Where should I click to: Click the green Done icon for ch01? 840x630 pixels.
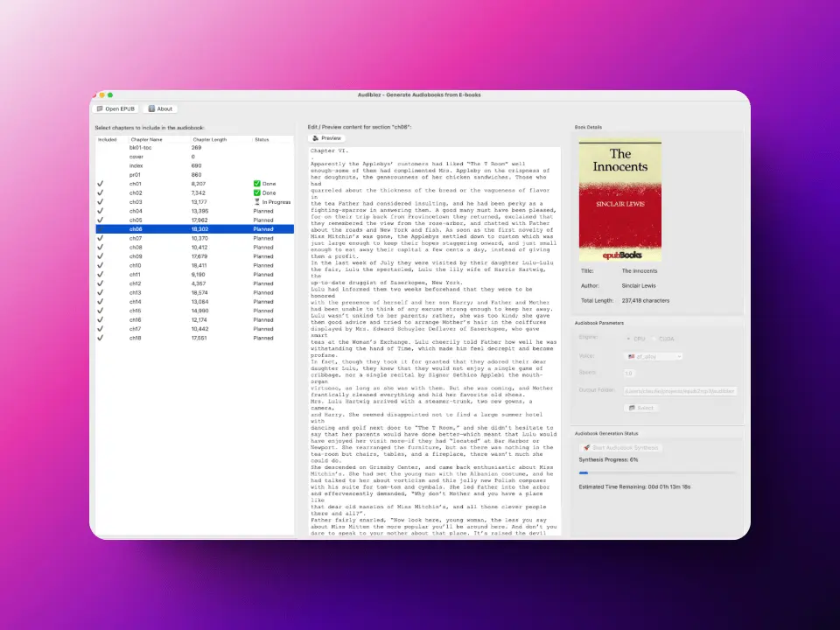pyautogui.click(x=256, y=184)
